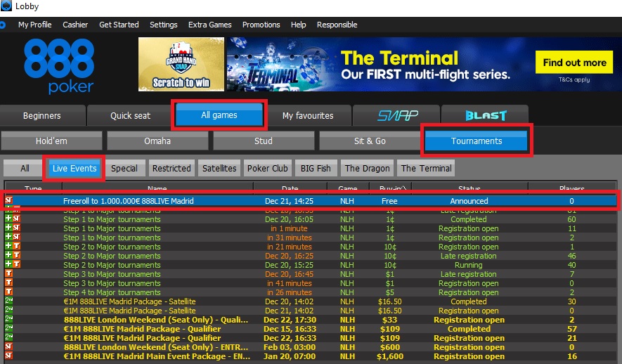Select the Stud game type
Viewport: 622px width, 364px height.
coord(264,141)
